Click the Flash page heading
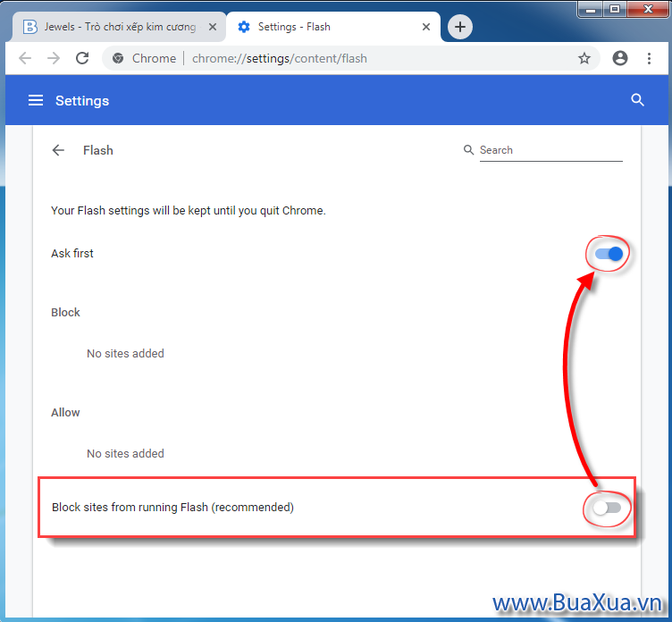 point(98,150)
